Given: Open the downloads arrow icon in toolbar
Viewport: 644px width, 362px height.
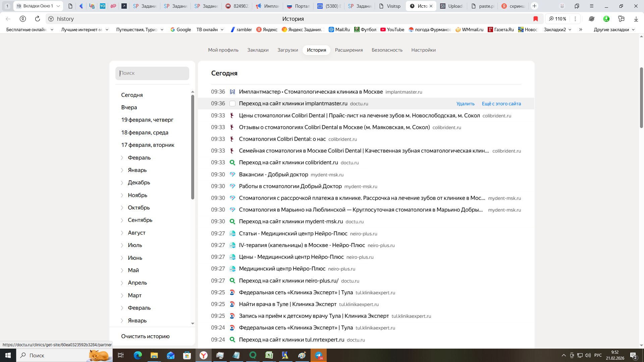Looking at the screenshot, I should (636, 19).
